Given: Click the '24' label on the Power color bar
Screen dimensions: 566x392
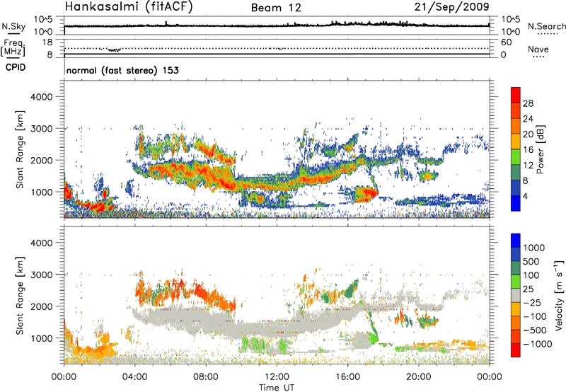Looking at the screenshot, I should click(x=528, y=119).
